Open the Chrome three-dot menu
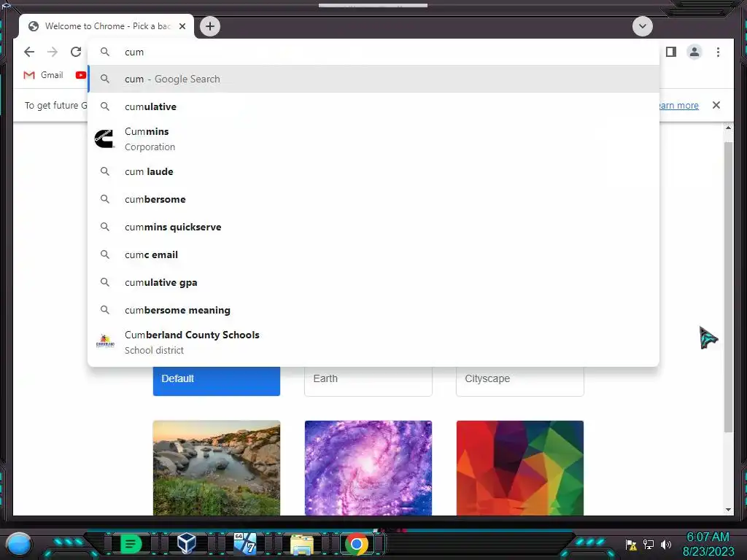Image resolution: width=747 pixels, height=560 pixels. (x=718, y=52)
